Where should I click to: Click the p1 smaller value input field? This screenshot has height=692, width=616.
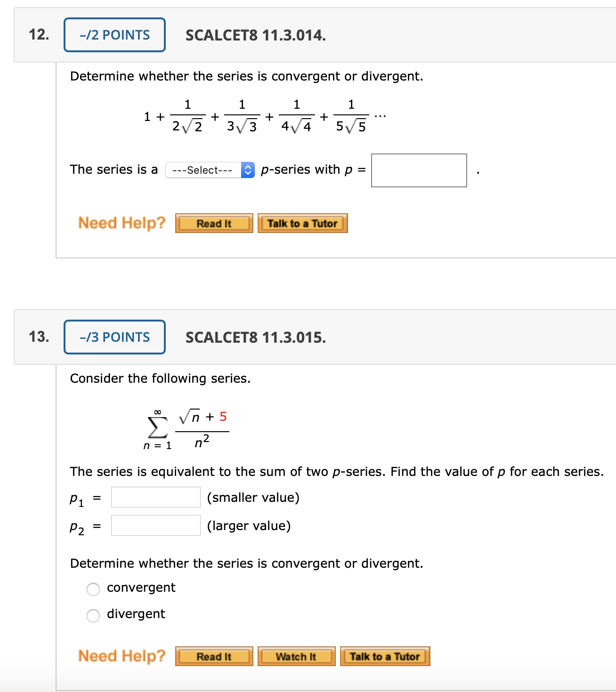155,497
